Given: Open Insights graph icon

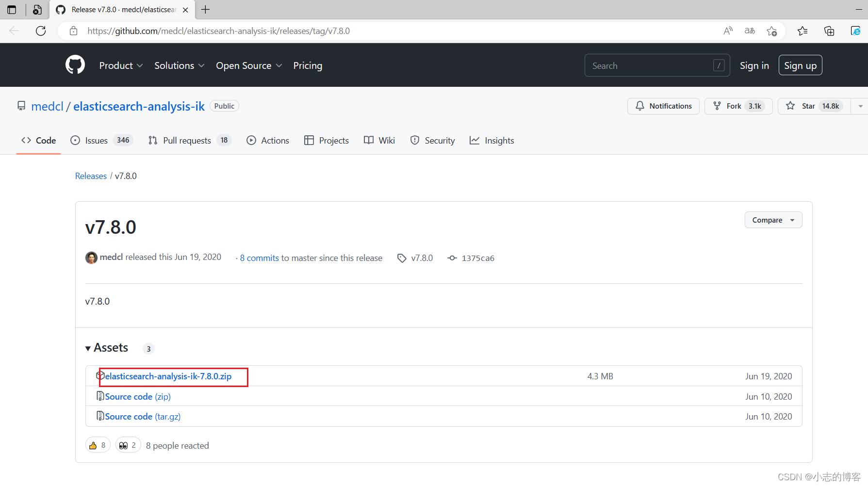Looking at the screenshot, I should pos(474,140).
